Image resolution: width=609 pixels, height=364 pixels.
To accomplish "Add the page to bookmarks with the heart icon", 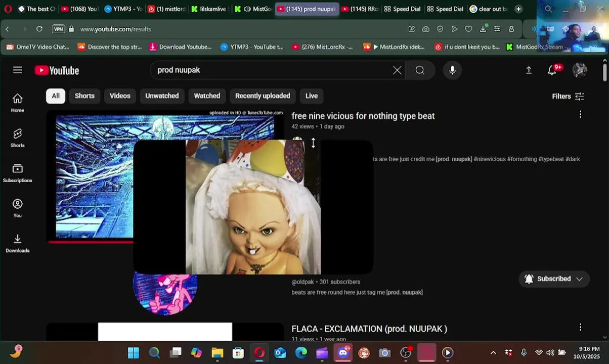I will coord(468,29).
